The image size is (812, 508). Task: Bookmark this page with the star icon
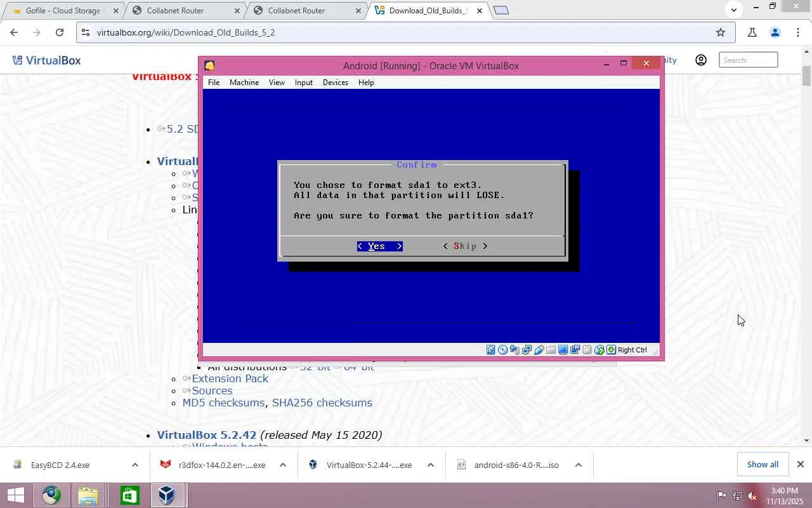click(721, 32)
